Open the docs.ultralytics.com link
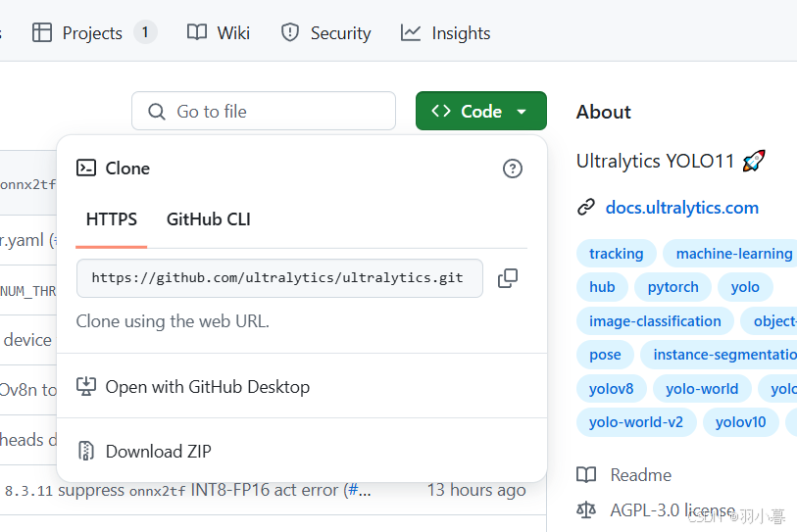797x532 pixels. point(681,208)
